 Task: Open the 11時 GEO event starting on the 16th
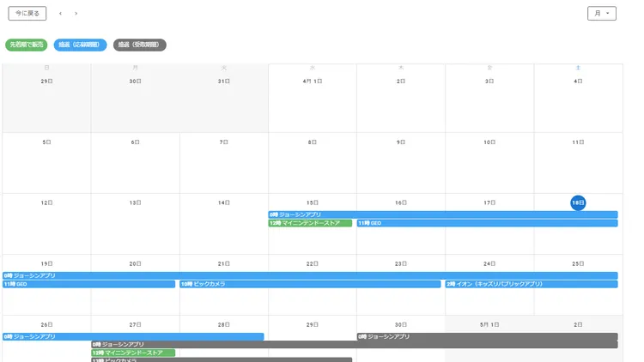coord(487,223)
